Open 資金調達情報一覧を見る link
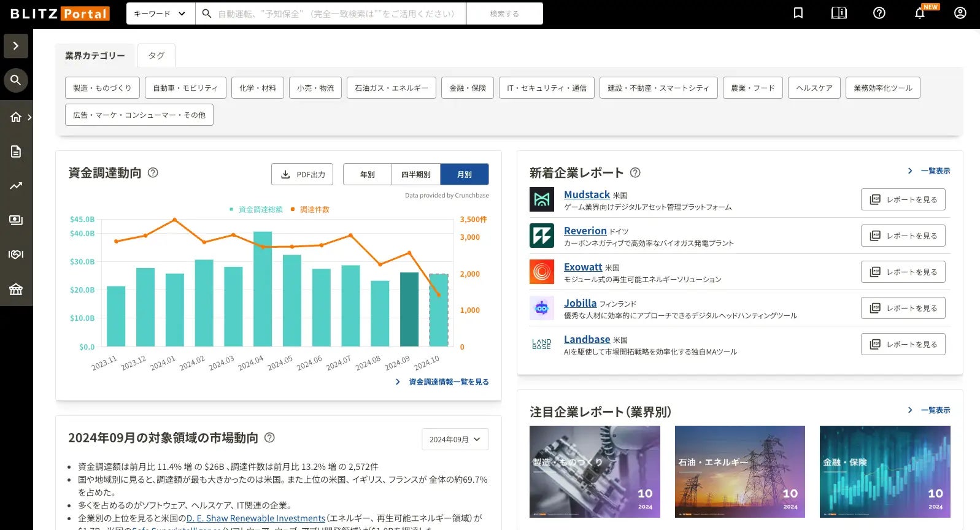Screen dimensions: 980x530 click(442, 382)
